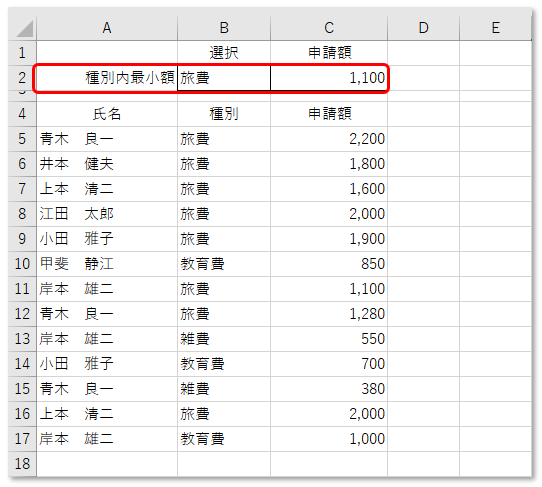
Task: Click 雑費 cell in row 13
Action: pyautogui.click(x=224, y=339)
